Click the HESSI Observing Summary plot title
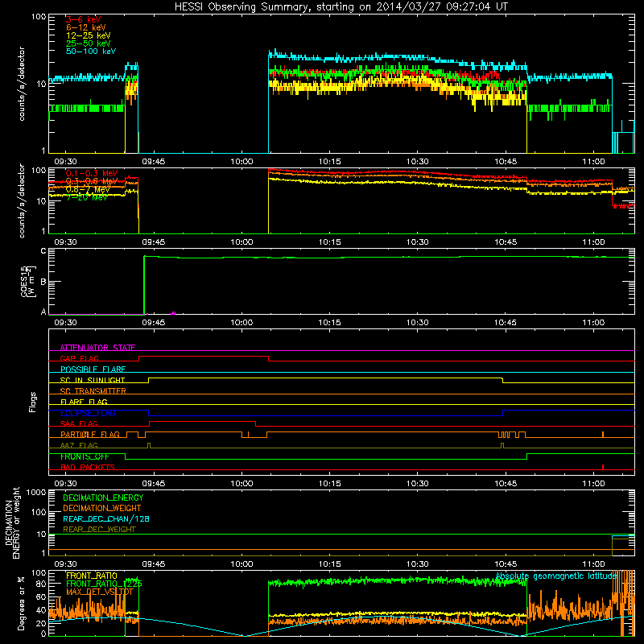 click(x=341, y=7)
